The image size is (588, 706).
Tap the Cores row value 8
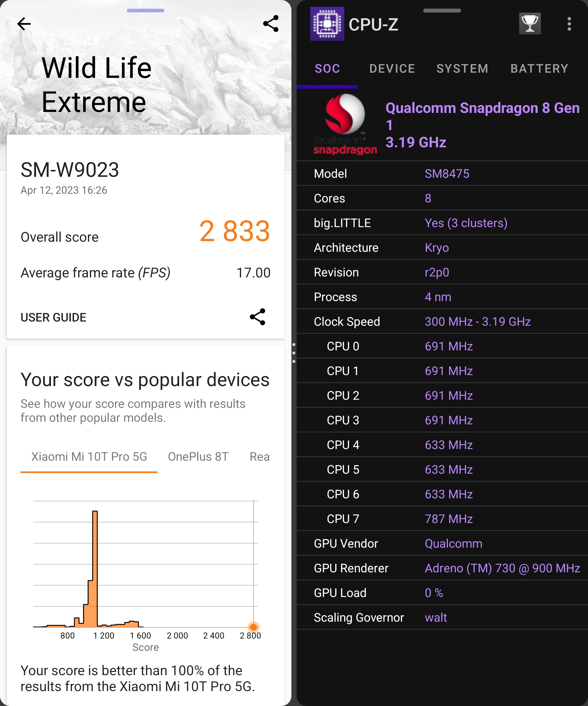(x=428, y=198)
